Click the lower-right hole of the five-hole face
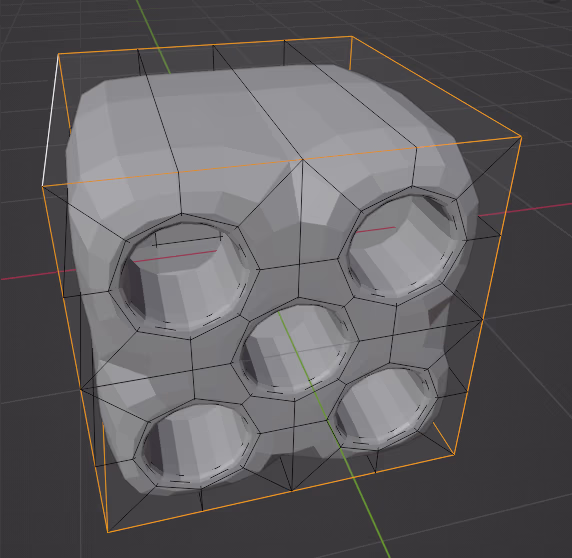The width and height of the screenshot is (572, 558). pyautogui.click(x=383, y=407)
